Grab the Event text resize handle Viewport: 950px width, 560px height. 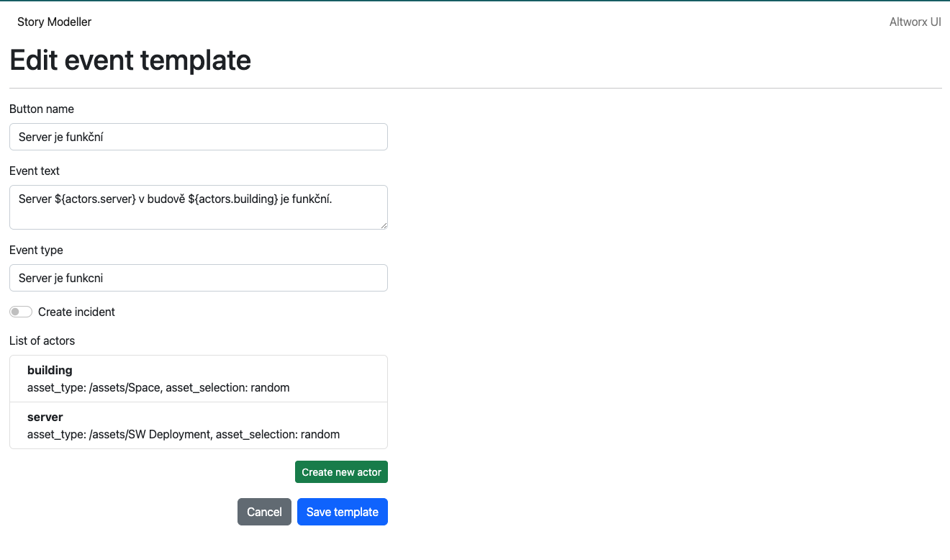pos(384,225)
